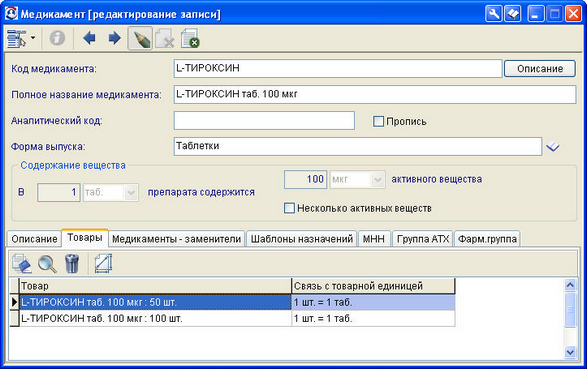Open the Форма выпуска lookup via the checkmark icon
The width and height of the screenshot is (587, 369).
[553, 146]
